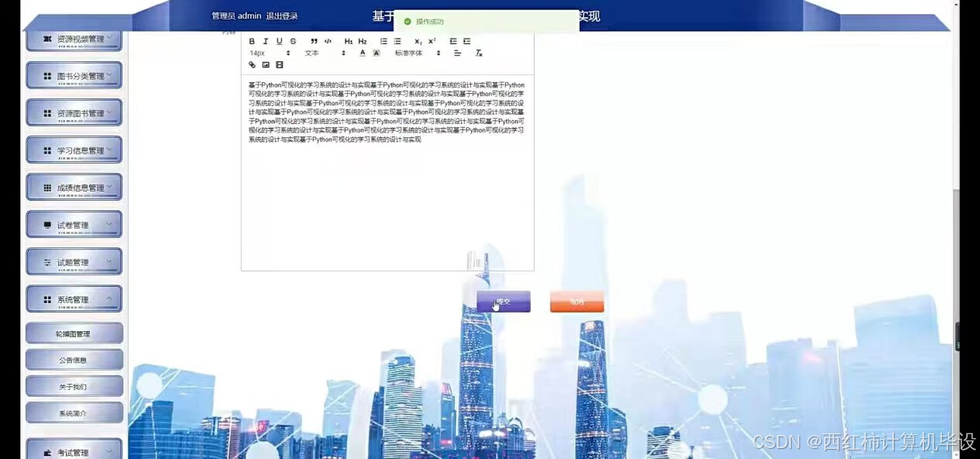Insert a blockquote with the quote icon
This screenshot has height=459, width=980.
click(314, 41)
